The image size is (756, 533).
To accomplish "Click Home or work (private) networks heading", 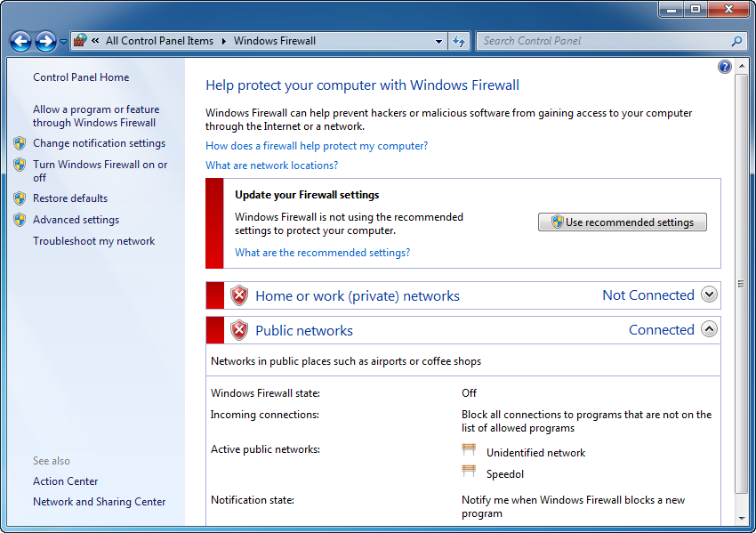I will click(358, 295).
